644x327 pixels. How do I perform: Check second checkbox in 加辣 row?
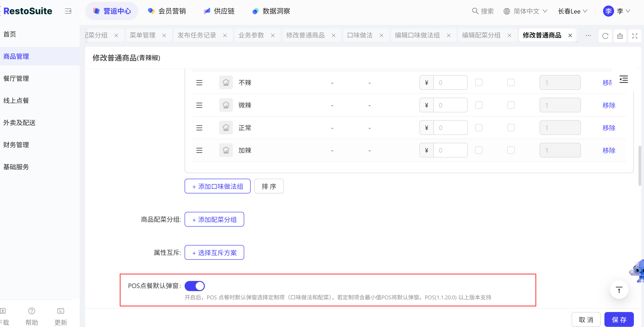point(511,150)
